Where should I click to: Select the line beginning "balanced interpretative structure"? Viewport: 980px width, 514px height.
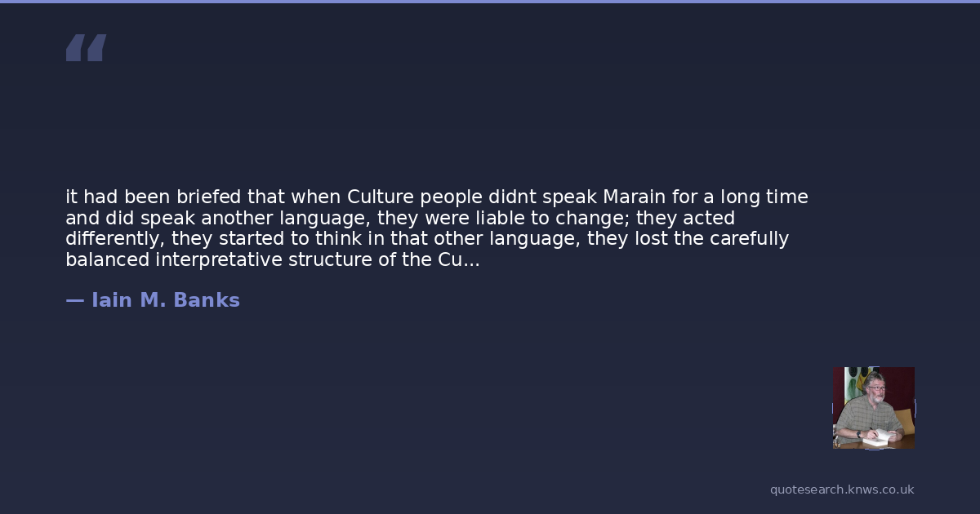272,259
